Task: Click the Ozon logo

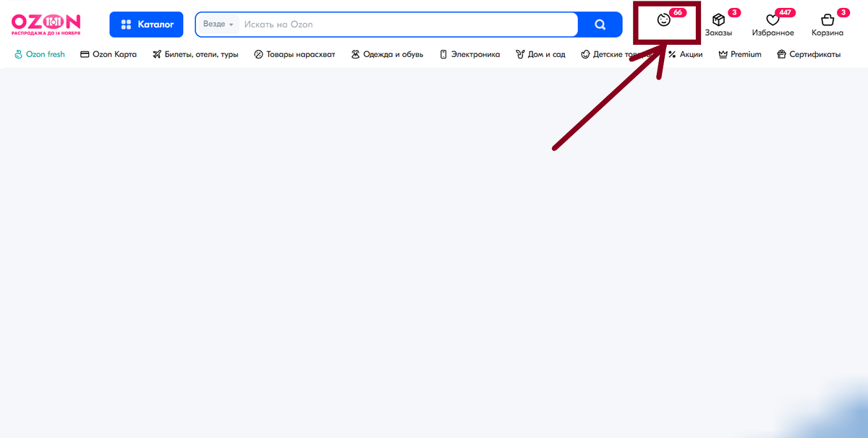Action: pos(46,25)
